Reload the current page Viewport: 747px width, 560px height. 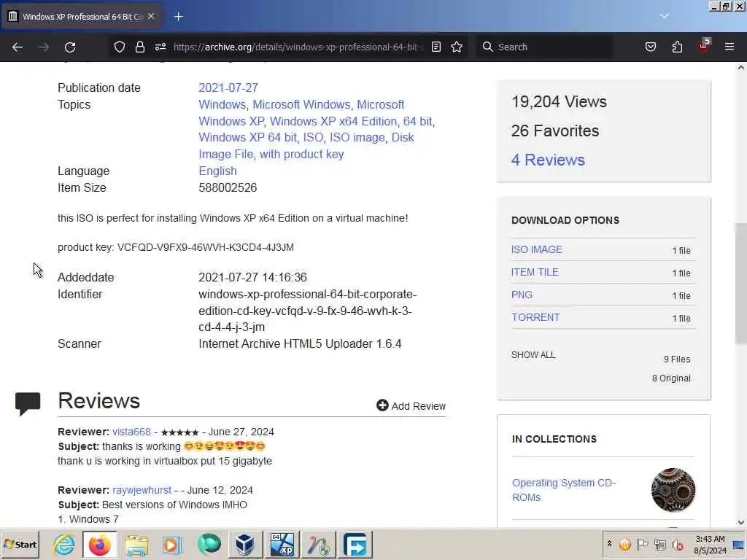[x=70, y=47]
